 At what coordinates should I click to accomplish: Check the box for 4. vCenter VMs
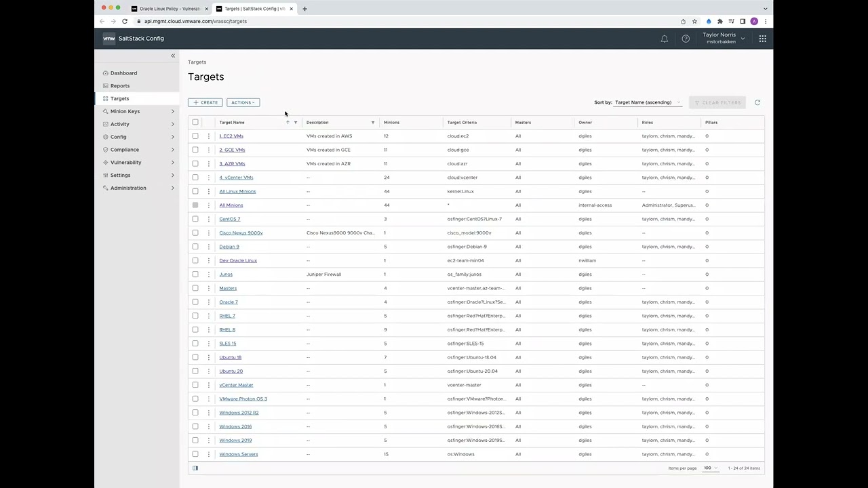[195, 178]
